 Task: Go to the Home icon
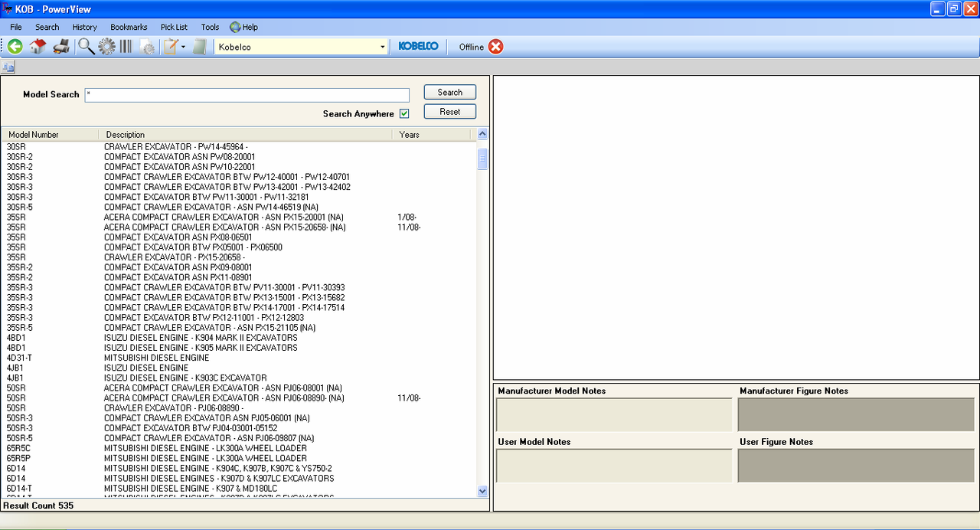(38, 47)
